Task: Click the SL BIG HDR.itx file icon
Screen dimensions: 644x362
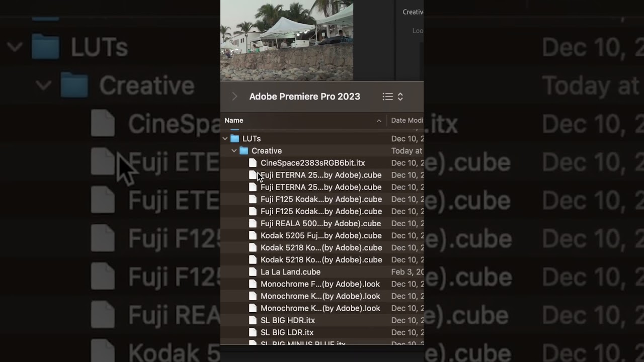Action: click(x=253, y=320)
